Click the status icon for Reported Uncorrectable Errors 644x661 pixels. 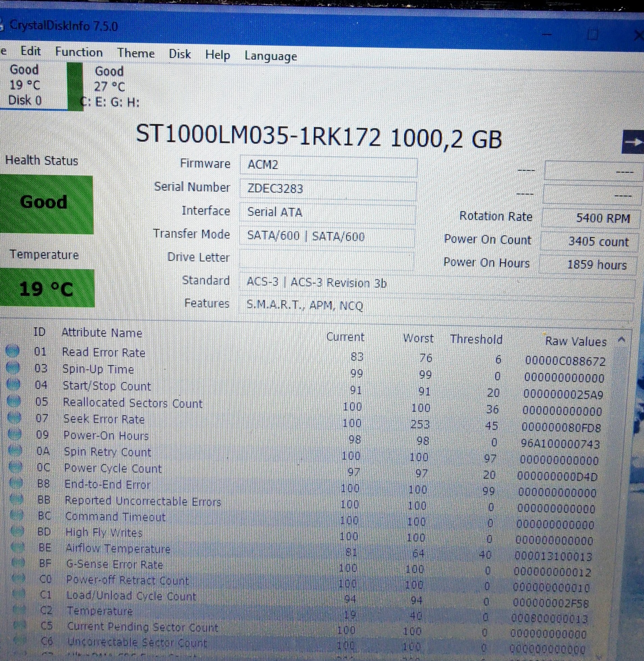coord(17,499)
